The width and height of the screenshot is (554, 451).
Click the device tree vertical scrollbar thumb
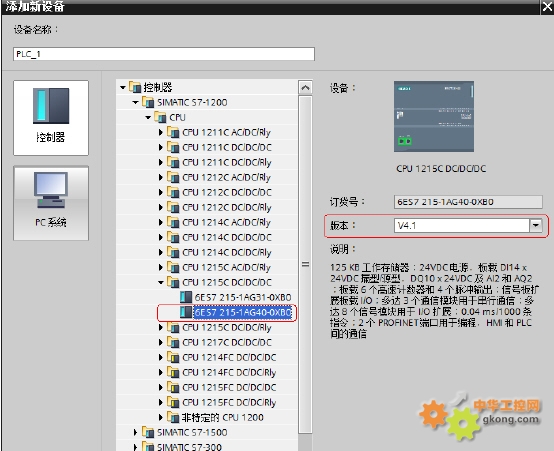point(306,264)
